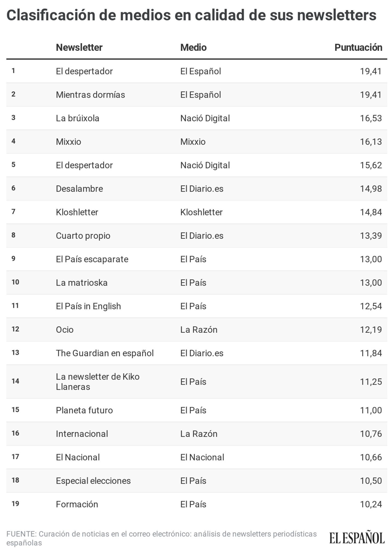392x554 pixels.
Task: Select the Ocio newsletter name
Action: point(65,330)
